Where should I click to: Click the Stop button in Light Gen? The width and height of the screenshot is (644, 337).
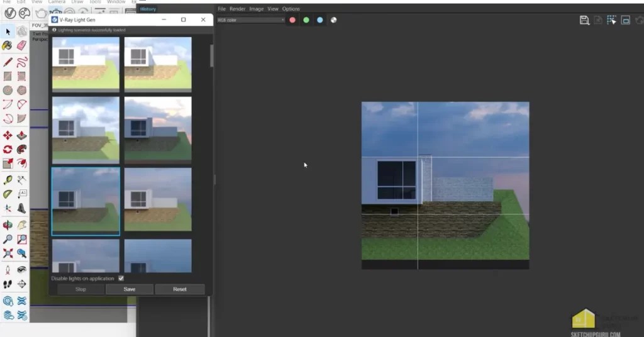80,289
